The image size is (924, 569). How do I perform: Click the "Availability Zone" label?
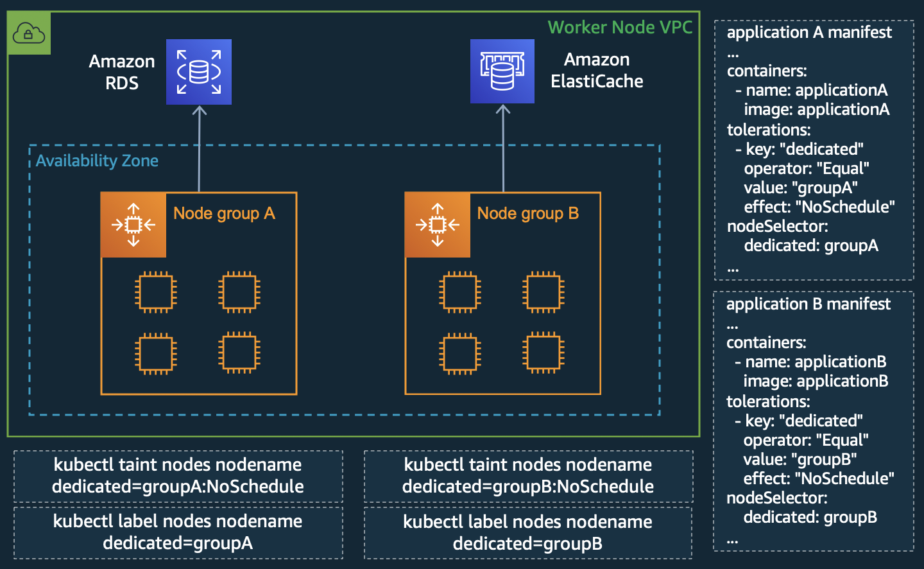[x=97, y=161]
